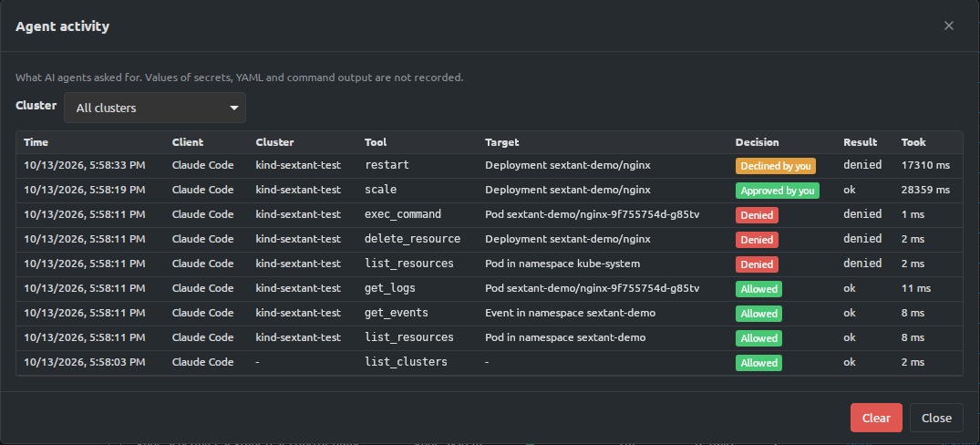Click target Event in namespace sextant-demo
This screenshot has height=445, width=980.
[570, 313]
